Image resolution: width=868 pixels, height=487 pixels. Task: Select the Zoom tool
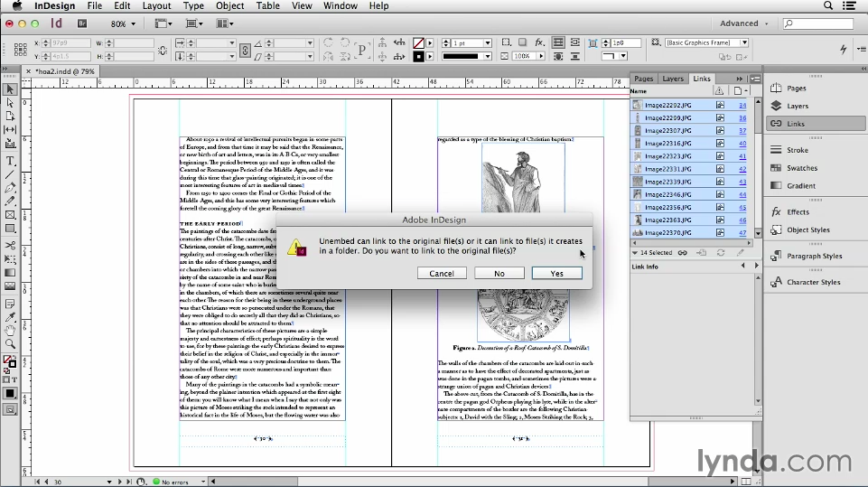(x=10, y=344)
